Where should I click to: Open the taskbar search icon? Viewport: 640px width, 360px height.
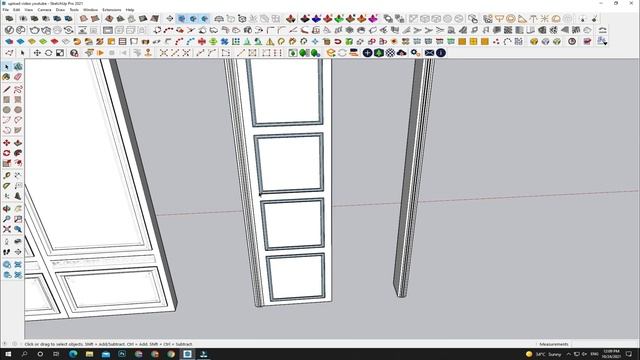coord(24,354)
